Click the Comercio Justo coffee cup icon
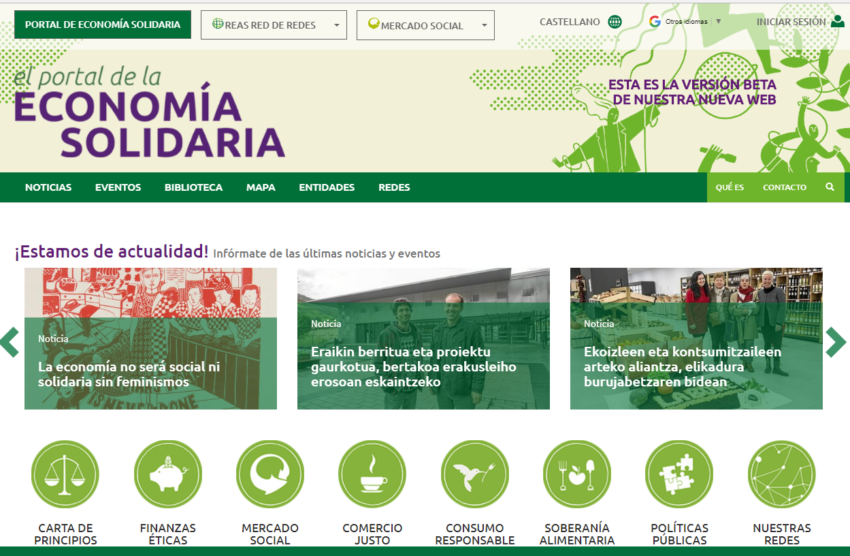This screenshot has width=850, height=556. click(x=372, y=474)
